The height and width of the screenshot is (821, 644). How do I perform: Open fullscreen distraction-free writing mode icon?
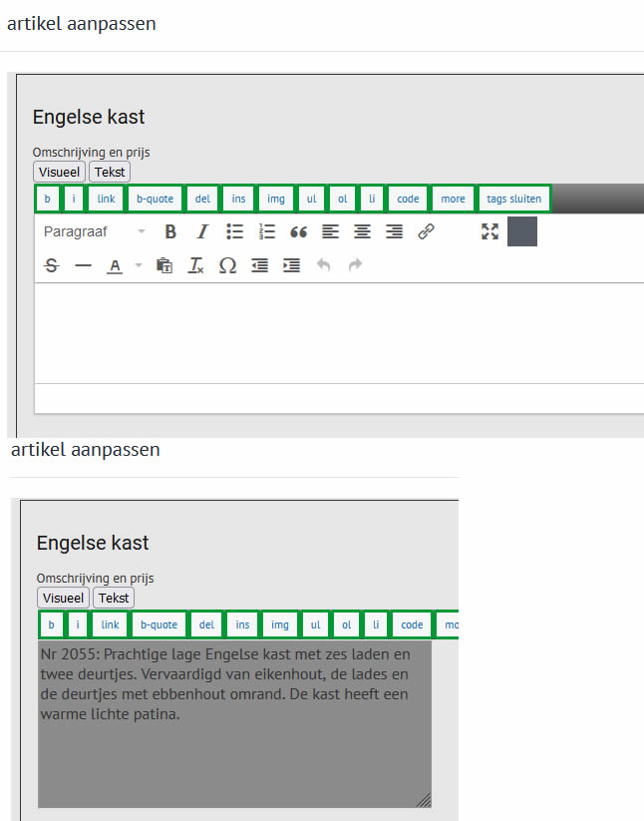pyautogui.click(x=490, y=231)
